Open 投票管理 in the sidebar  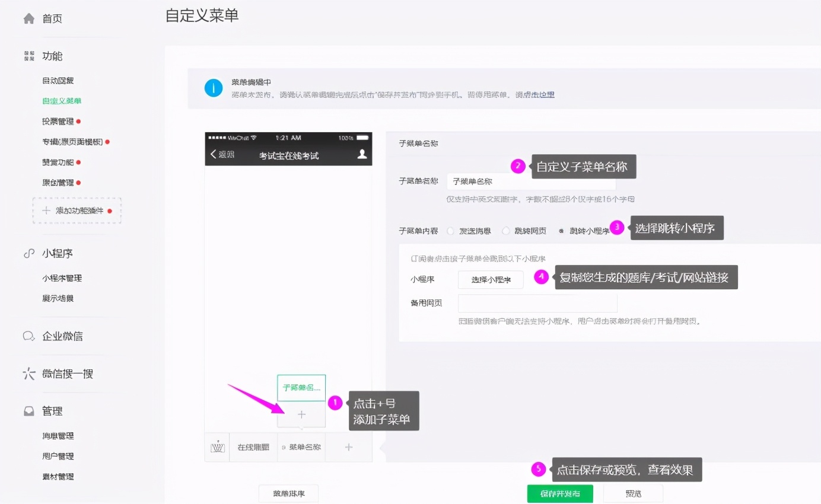click(x=58, y=122)
